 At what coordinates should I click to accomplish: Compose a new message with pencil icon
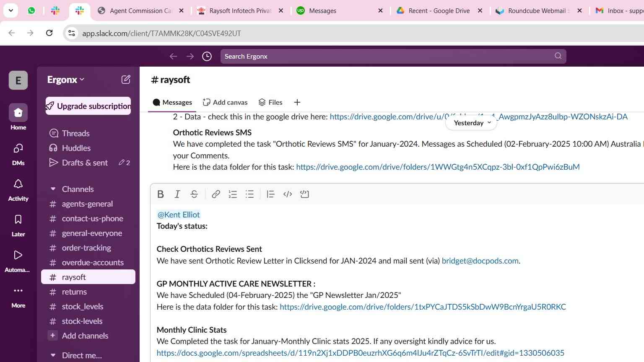tap(126, 80)
